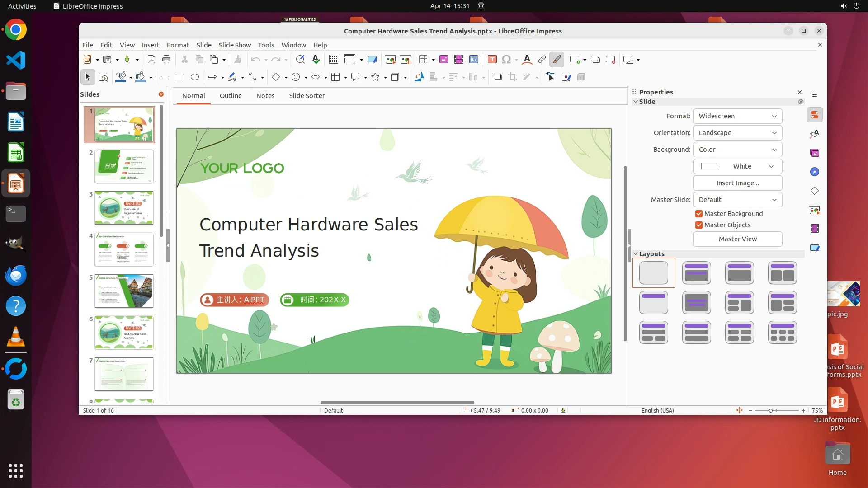Switch to the Slide Sorter tab
The image size is (868, 488).
tap(307, 96)
